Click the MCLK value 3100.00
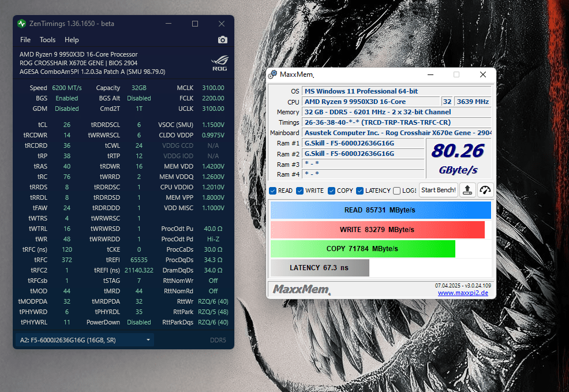 tap(213, 88)
